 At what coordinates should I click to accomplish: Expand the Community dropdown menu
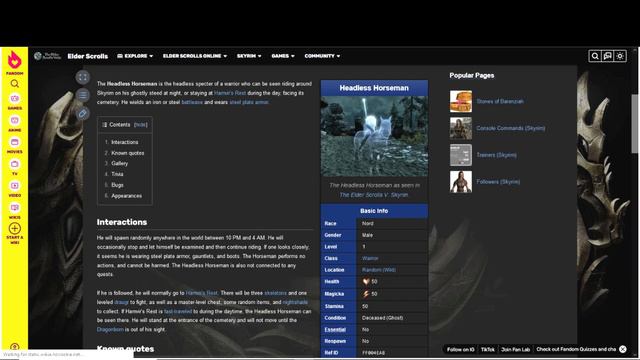pyautogui.click(x=322, y=56)
